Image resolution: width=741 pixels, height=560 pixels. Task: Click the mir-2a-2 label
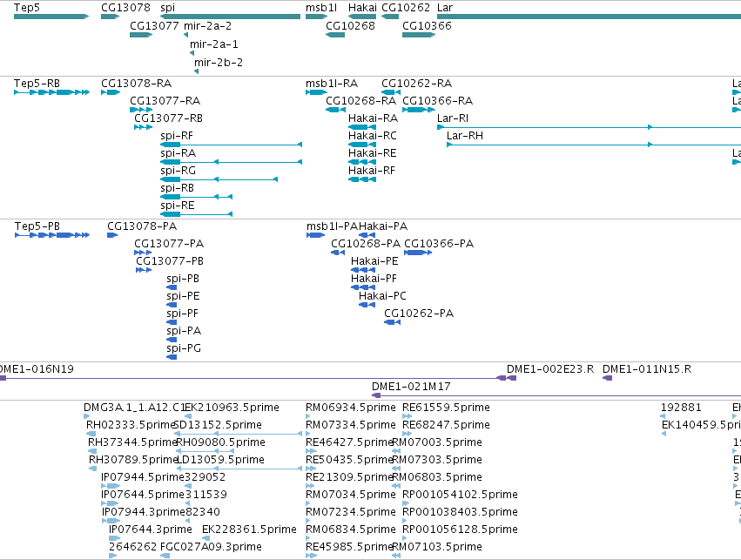point(207,26)
